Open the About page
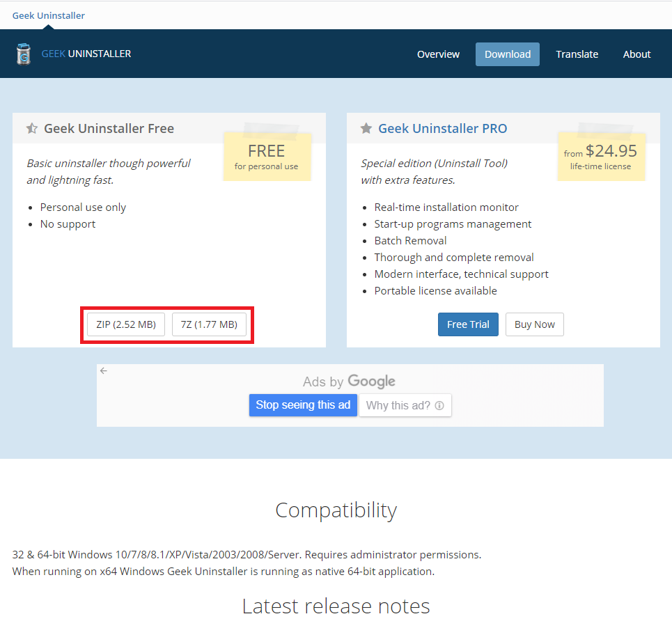 point(636,54)
